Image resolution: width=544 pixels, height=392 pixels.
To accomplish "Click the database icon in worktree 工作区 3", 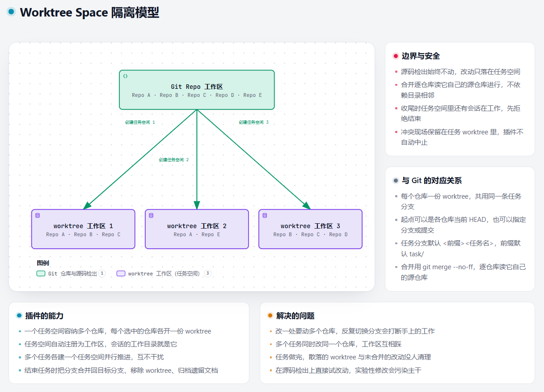I will [x=265, y=216].
